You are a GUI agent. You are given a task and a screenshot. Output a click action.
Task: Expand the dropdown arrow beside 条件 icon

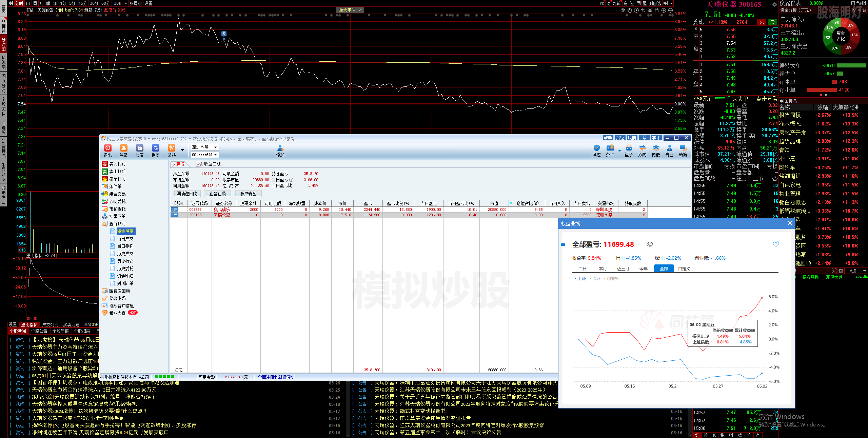(x=619, y=150)
